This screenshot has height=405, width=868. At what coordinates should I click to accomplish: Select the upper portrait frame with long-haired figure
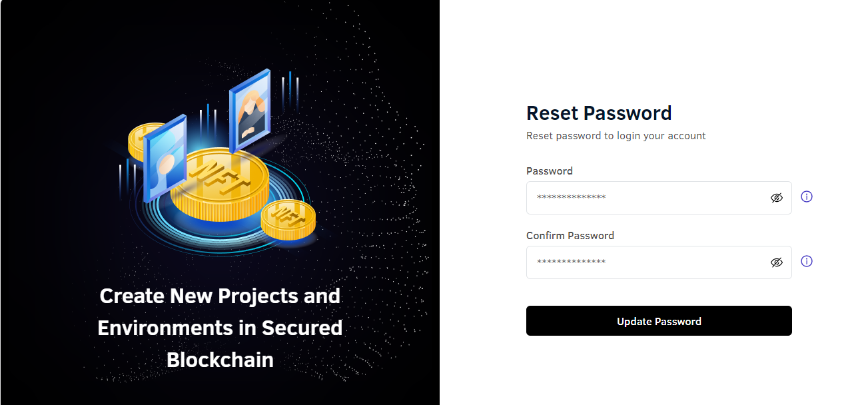250,112
